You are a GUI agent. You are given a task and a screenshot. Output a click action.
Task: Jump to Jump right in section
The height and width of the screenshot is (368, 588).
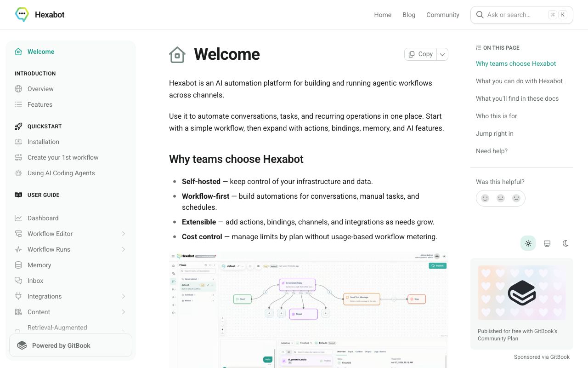[495, 133]
